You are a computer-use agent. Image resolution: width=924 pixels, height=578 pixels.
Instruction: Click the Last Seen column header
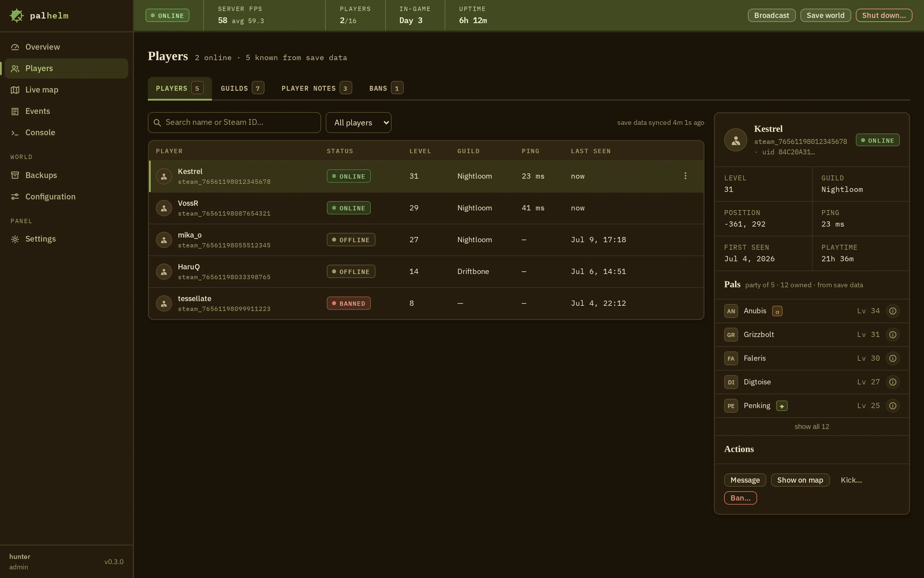[591, 151]
